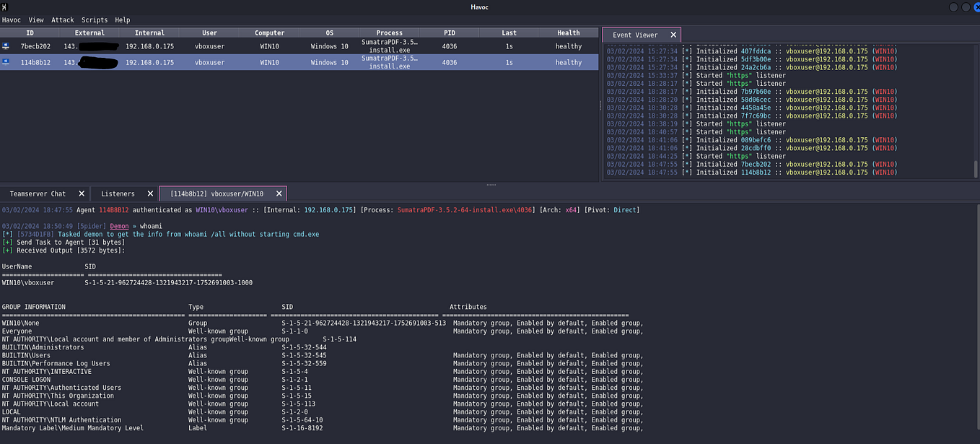This screenshot has width=980, height=444.
Task: Open the Attack menu
Action: (x=62, y=19)
